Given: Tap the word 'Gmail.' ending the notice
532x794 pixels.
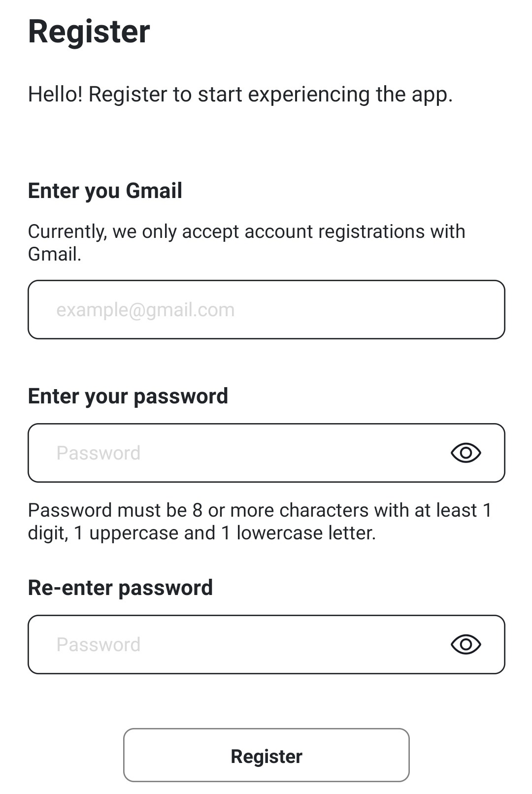Looking at the screenshot, I should tap(54, 254).
